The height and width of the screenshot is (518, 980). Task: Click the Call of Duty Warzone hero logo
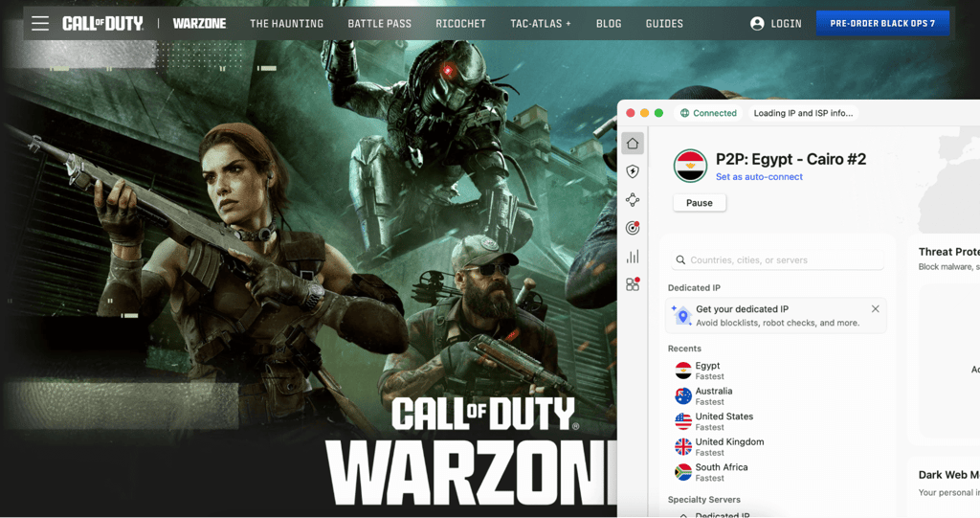coord(472,451)
